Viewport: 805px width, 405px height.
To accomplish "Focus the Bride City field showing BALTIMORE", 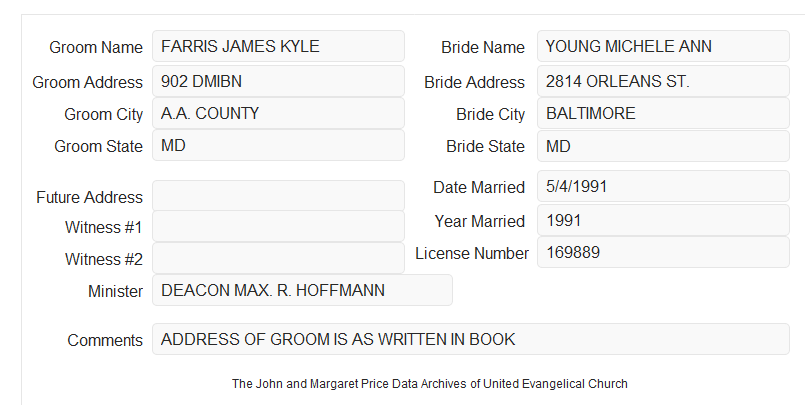I will coord(663,113).
